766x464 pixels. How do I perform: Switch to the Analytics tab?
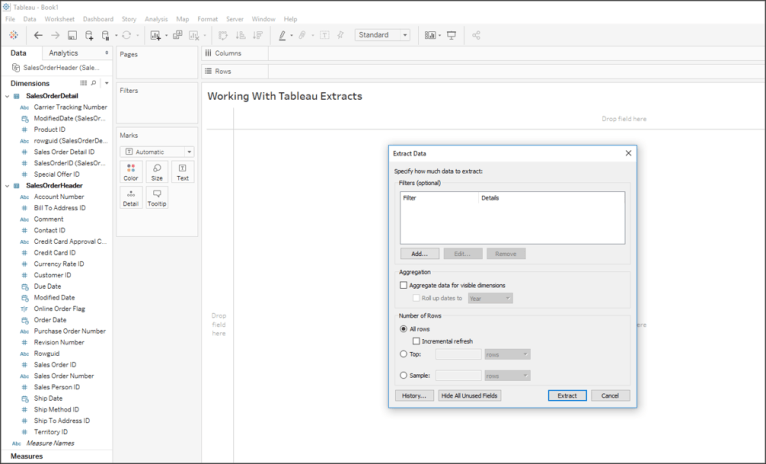coord(64,53)
